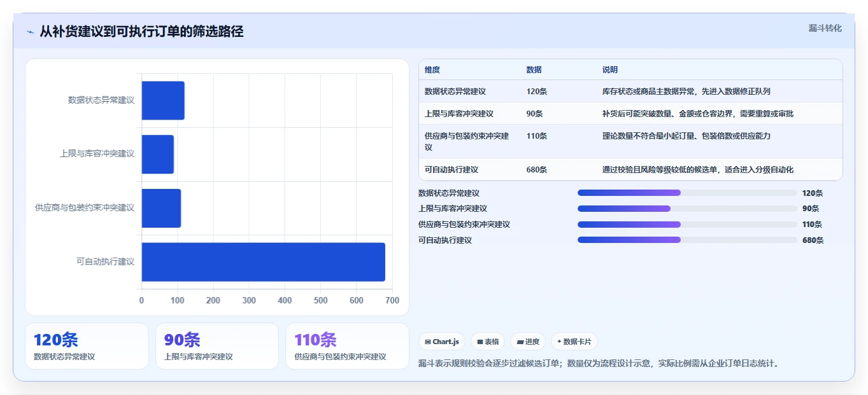Click the 上限与库容冲突建议 label in the progress list
The image size is (868, 395).
[x=453, y=209]
